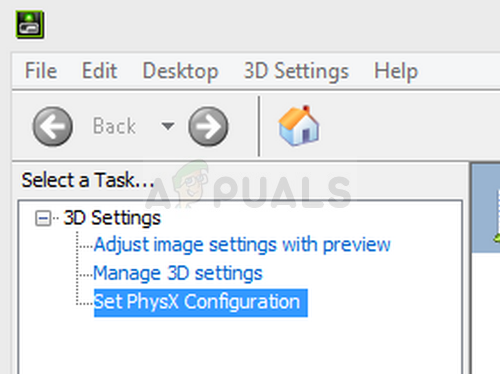
Task: Open the Desktop menu
Action: (180, 71)
